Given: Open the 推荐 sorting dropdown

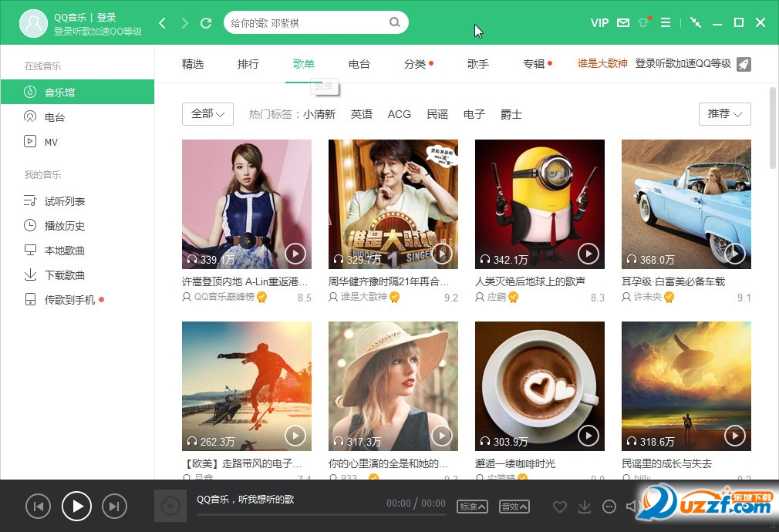Looking at the screenshot, I should click(723, 113).
